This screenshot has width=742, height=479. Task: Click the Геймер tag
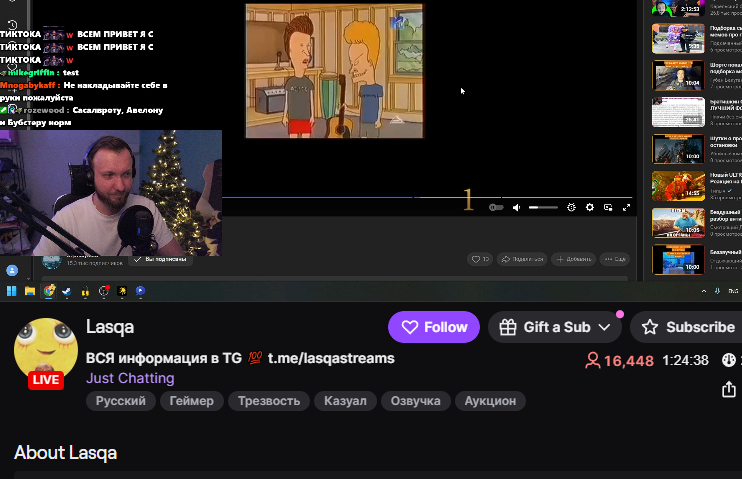[x=192, y=401]
